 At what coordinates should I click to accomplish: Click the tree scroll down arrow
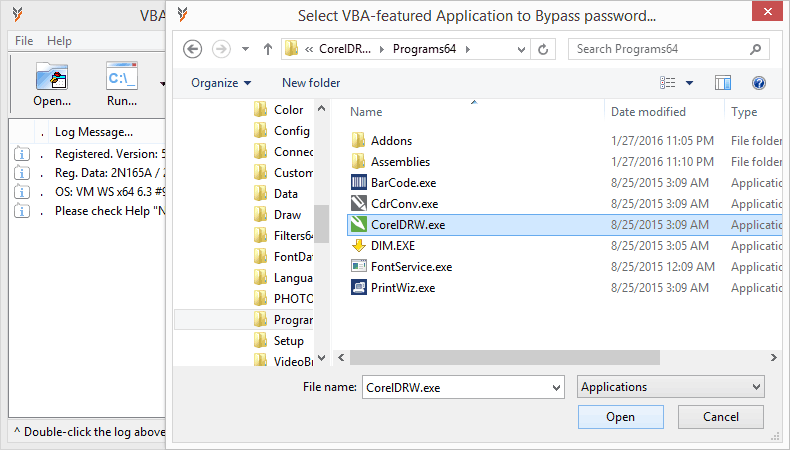coord(321,358)
